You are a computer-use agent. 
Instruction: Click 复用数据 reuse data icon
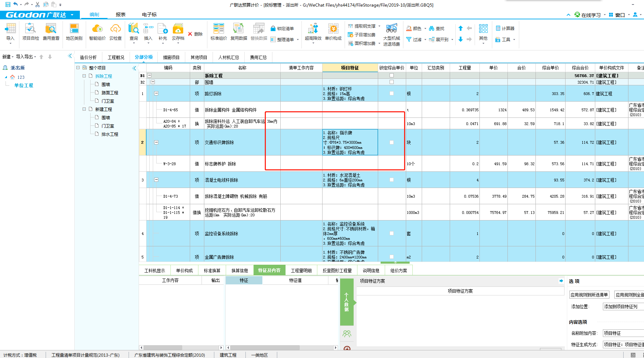[239, 32]
